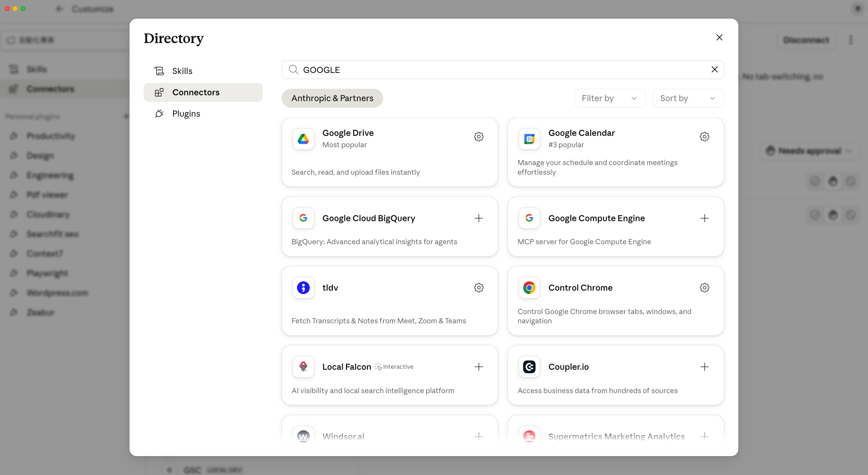The width and height of the screenshot is (868, 475).
Task: Open the more options menu in background window
Action: (851, 40)
